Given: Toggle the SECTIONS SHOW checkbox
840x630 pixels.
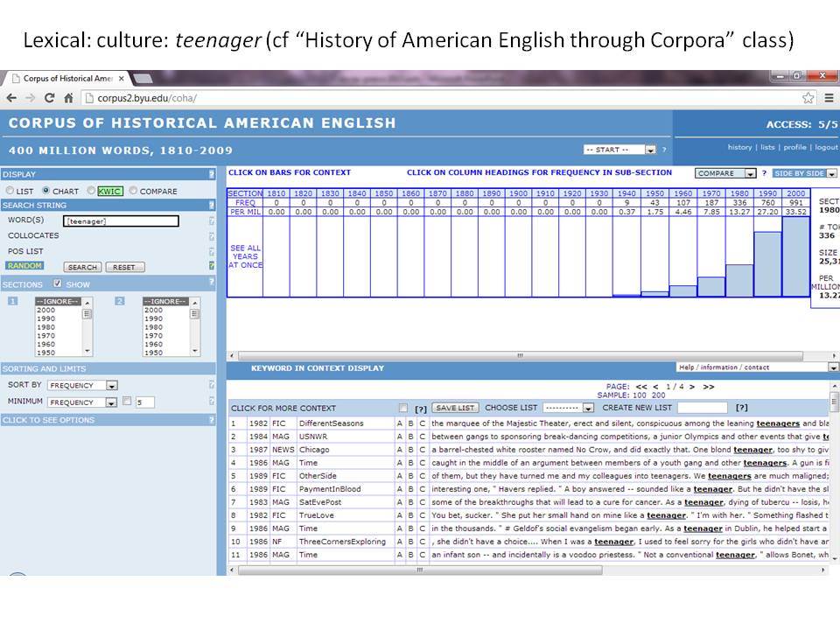Looking at the screenshot, I should tap(58, 283).
